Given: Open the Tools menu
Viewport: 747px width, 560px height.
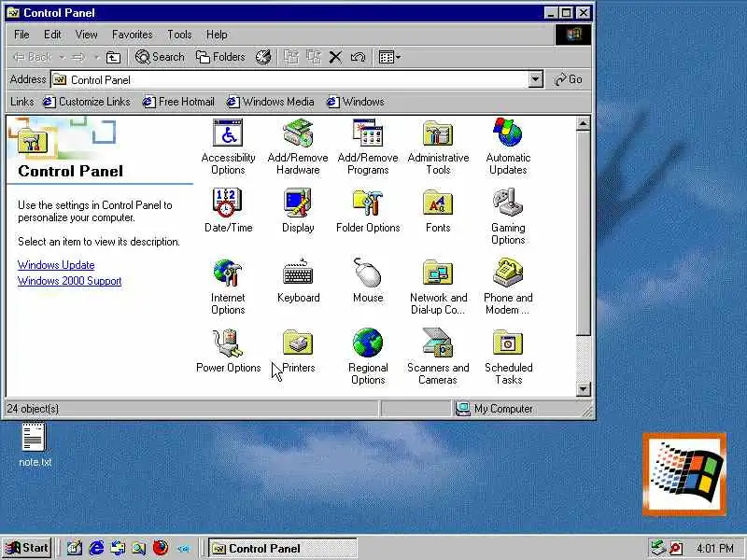Looking at the screenshot, I should (179, 35).
